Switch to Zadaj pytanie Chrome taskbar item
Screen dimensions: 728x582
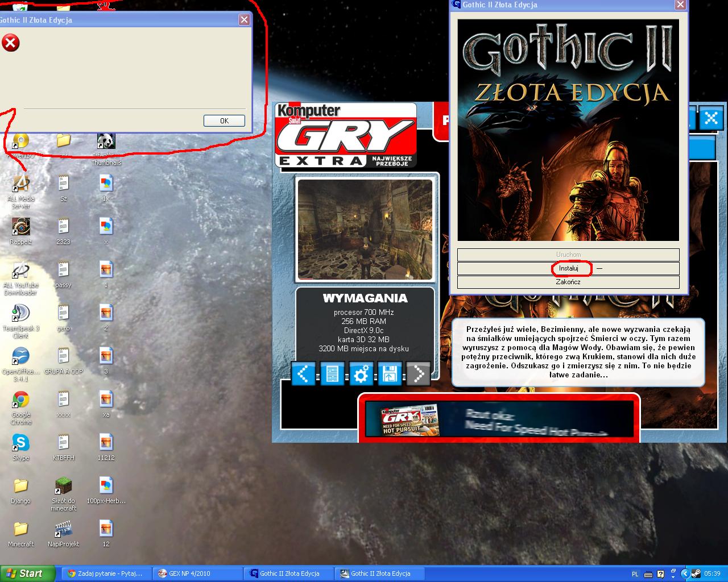pyautogui.click(x=106, y=573)
